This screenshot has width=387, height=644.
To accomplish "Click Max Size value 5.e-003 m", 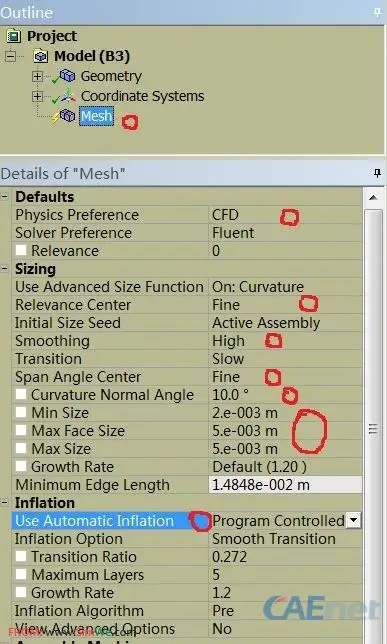I will (x=245, y=448).
